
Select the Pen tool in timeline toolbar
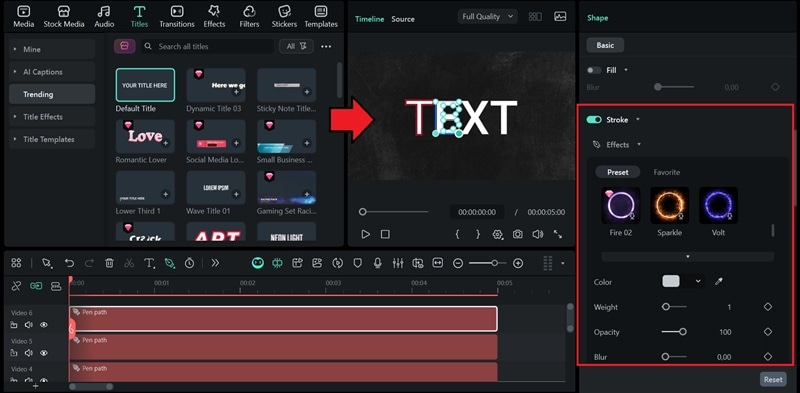(x=169, y=263)
